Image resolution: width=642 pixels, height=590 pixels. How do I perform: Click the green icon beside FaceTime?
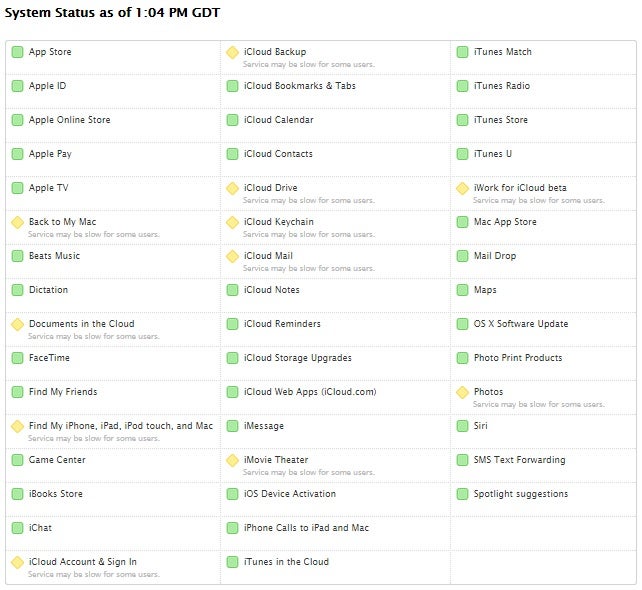(17, 358)
